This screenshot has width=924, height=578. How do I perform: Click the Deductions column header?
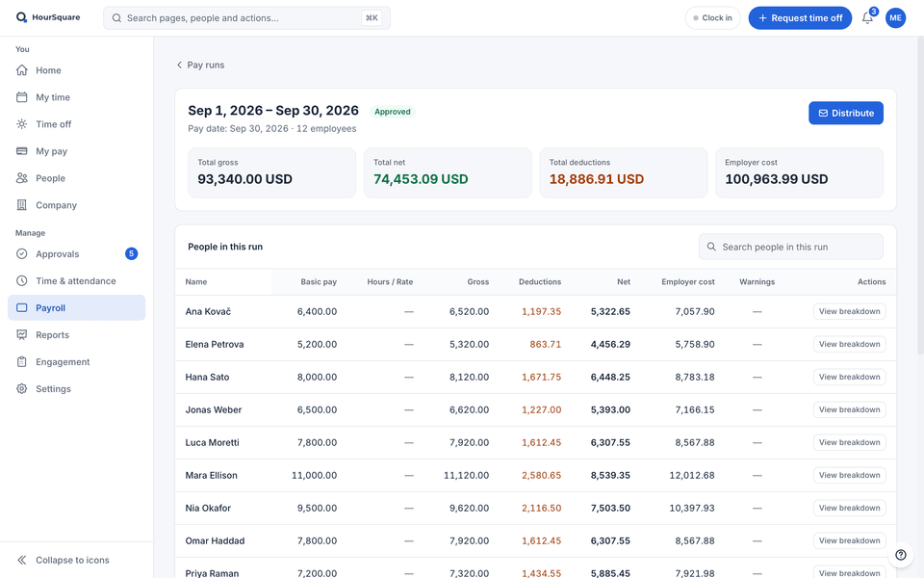tap(540, 282)
